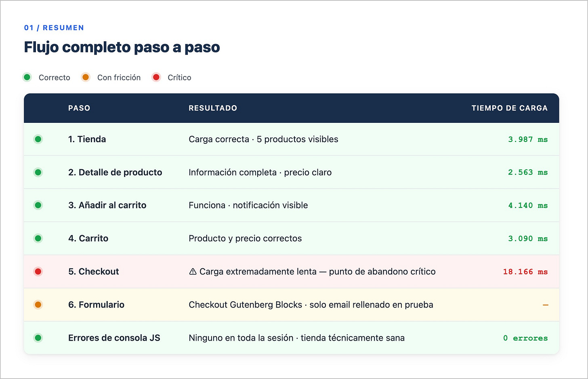Viewport: 588px width, 379px height.
Task: Click the red '18.166 ms' load time
Action: [525, 272]
